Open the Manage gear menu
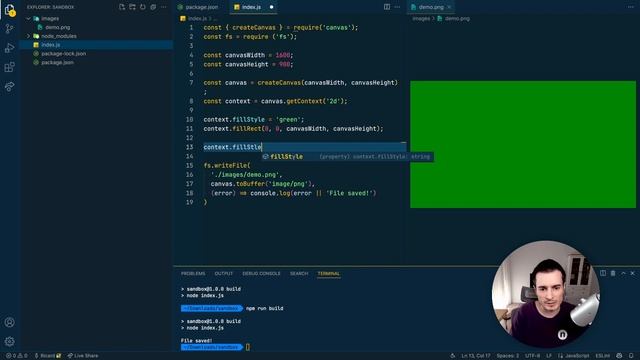This screenshot has height=360, width=640. (9, 341)
